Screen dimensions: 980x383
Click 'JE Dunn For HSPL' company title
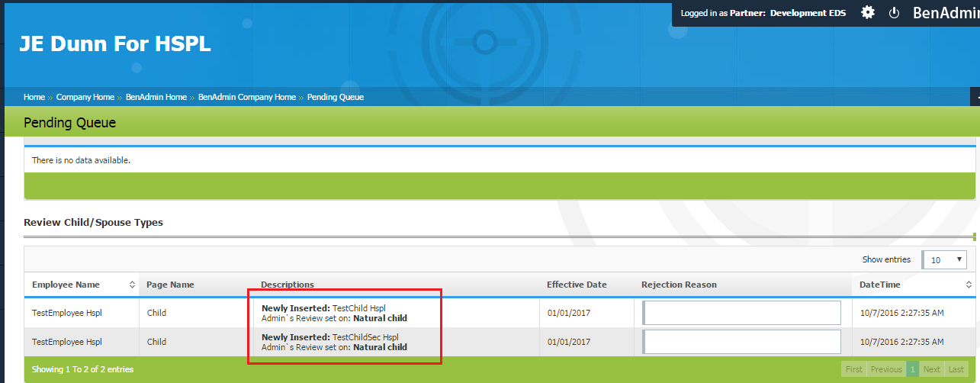point(115,44)
